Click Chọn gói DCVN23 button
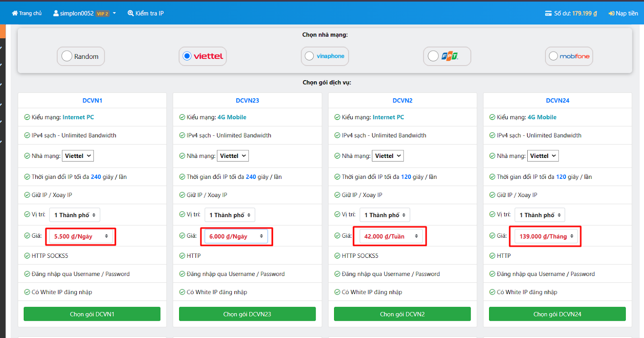Viewport: 644px width, 338px height. click(x=247, y=314)
